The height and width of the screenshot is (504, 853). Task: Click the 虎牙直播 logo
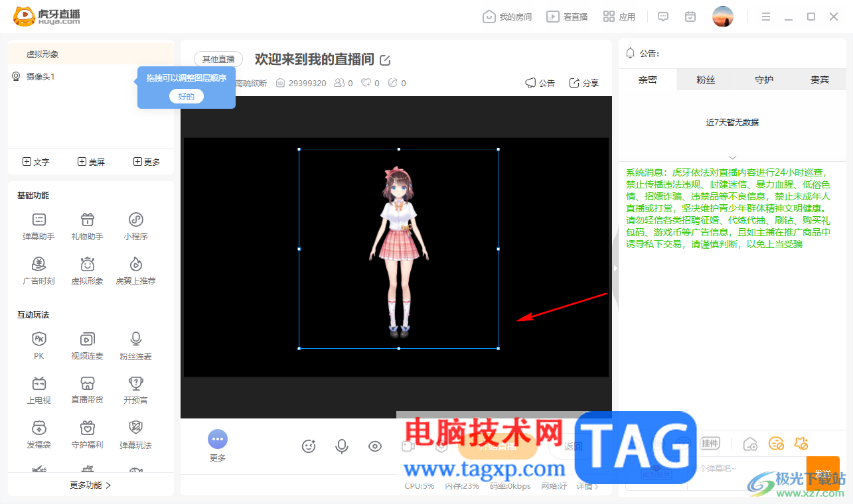coord(48,17)
